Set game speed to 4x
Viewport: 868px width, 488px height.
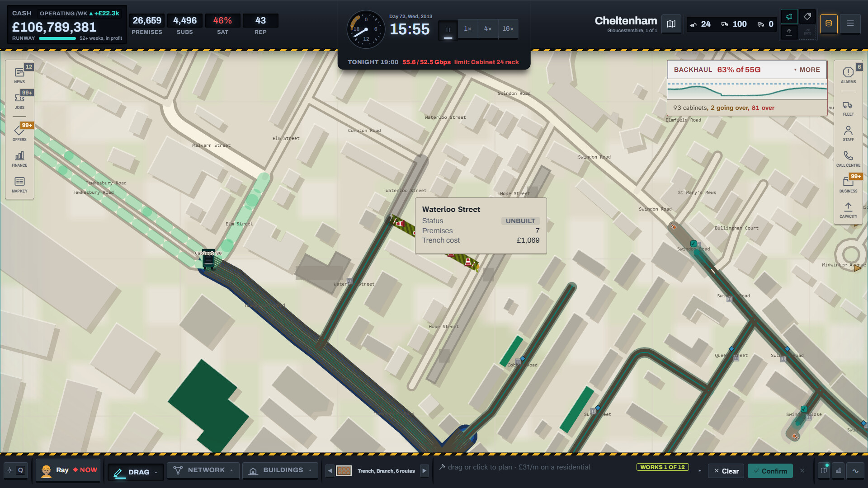click(488, 29)
